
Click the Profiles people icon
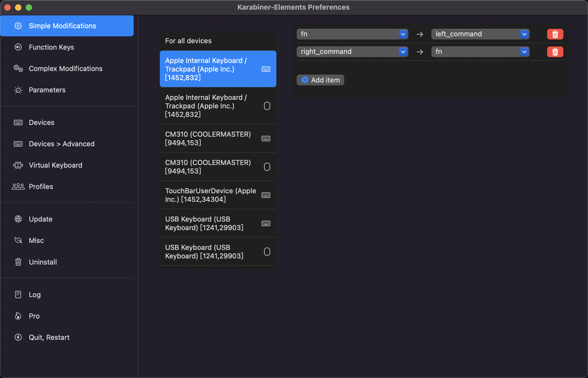pos(18,187)
